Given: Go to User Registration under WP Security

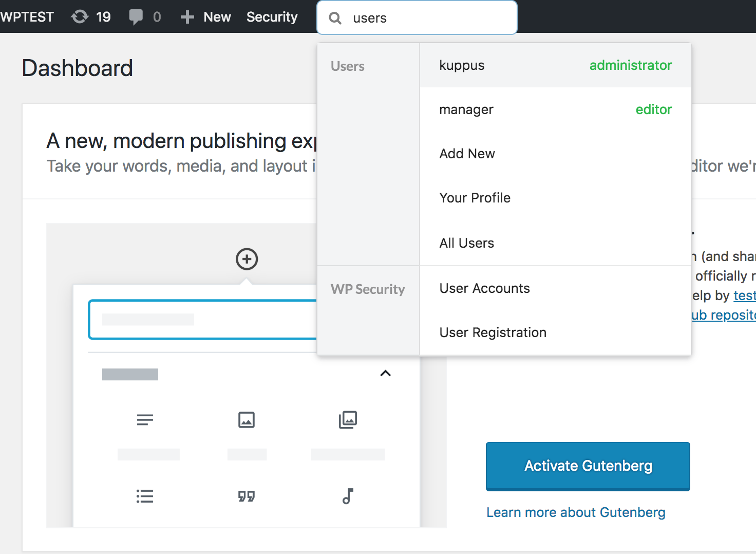Looking at the screenshot, I should 493,333.
